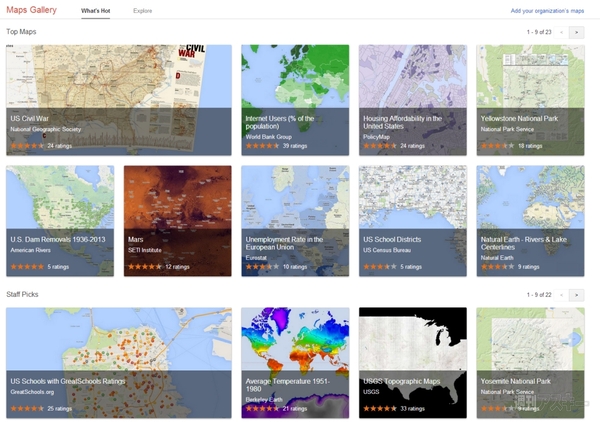
Task: Click the star rating on Yellowstone National Park
Action: click(497, 146)
